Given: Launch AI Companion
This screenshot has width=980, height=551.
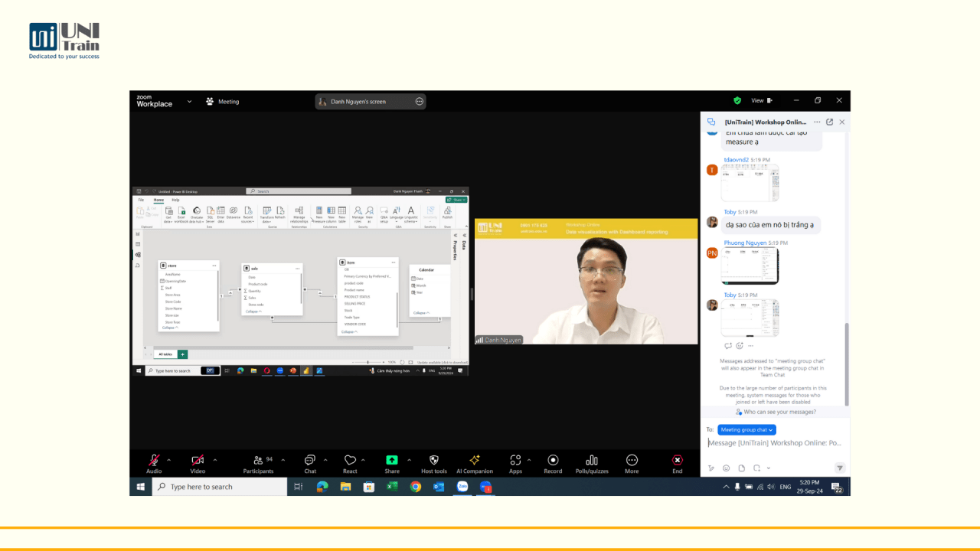Looking at the screenshot, I should (x=475, y=463).
